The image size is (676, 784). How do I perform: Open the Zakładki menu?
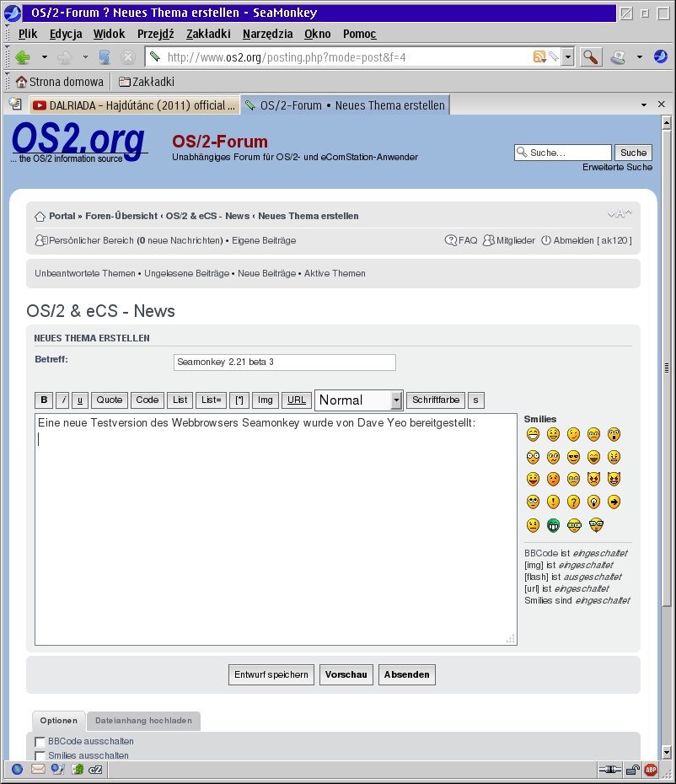point(208,34)
